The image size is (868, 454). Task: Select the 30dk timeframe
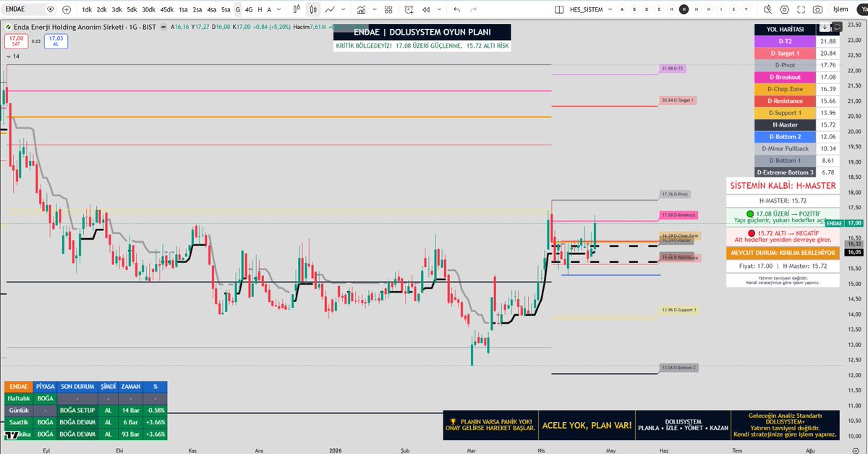pyautogui.click(x=148, y=10)
